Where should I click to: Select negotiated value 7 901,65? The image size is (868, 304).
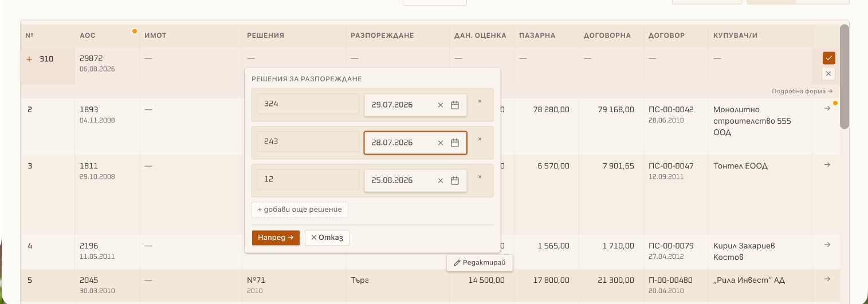click(618, 166)
